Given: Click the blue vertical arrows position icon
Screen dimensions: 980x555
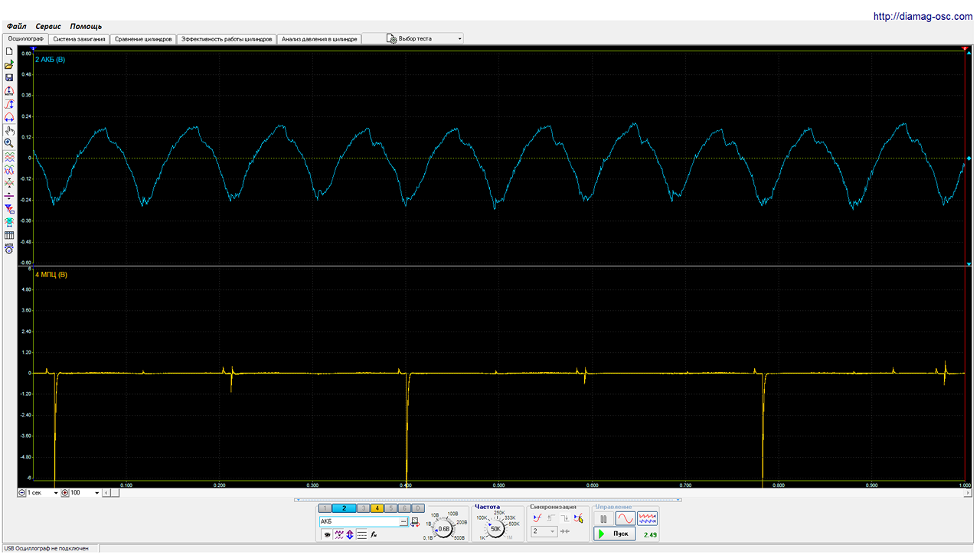Looking at the screenshot, I should pyautogui.click(x=349, y=534).
